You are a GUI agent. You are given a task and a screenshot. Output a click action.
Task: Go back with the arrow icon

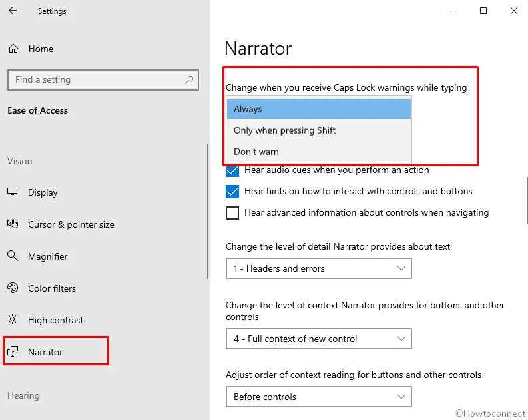[x=13, y=11]
